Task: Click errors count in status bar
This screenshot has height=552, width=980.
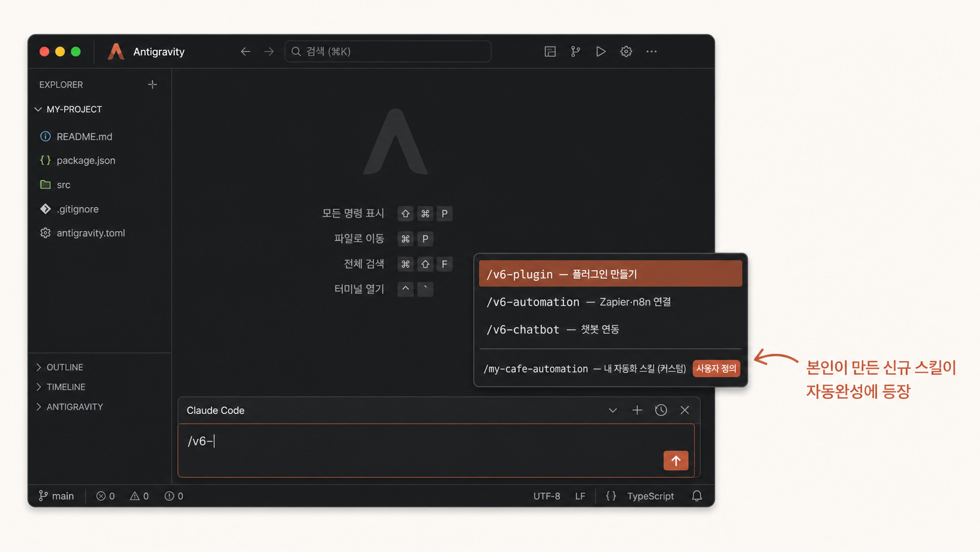Action: click(x=106, y=496)
